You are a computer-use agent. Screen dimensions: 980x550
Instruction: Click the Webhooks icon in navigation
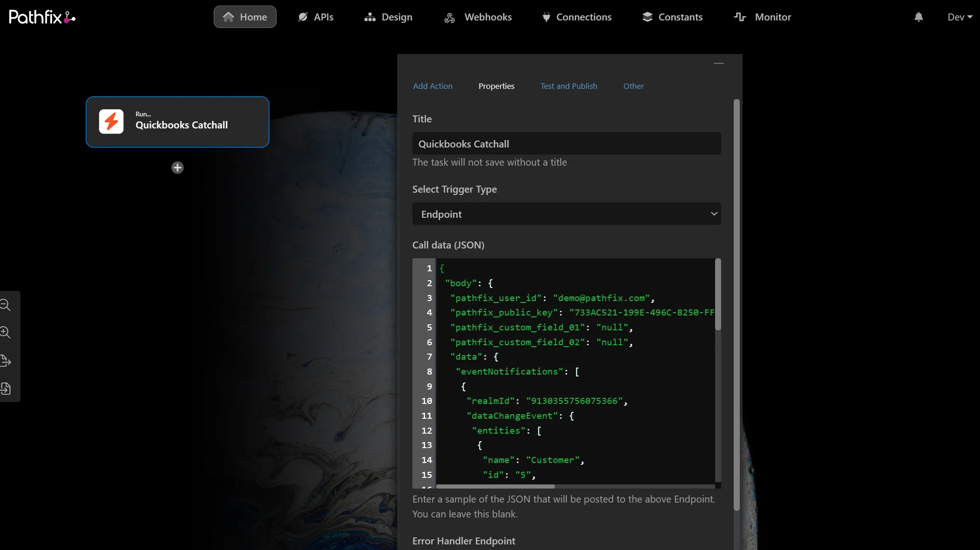[449, 18]
